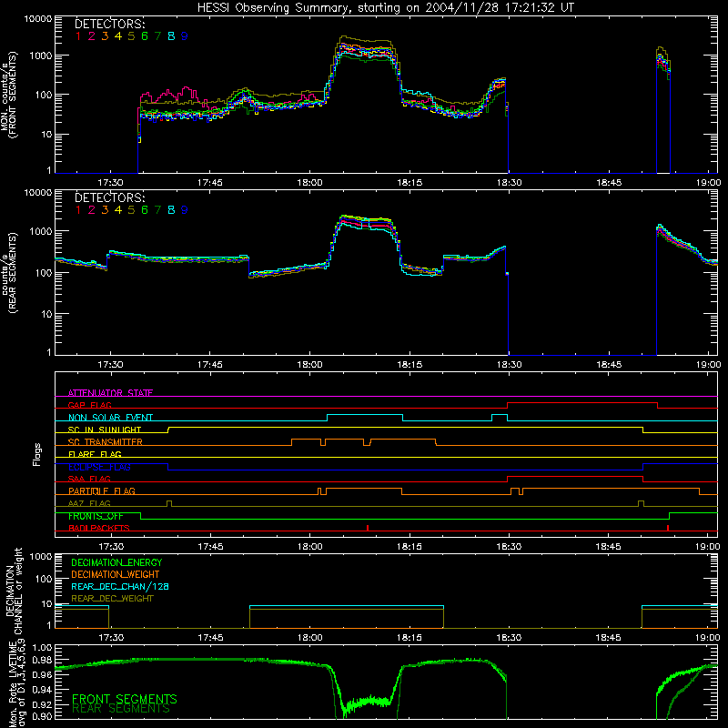Click yellow detector 4 in front segments legend
The height and width of the screenshot is (728, 728).
click(118, 36)
